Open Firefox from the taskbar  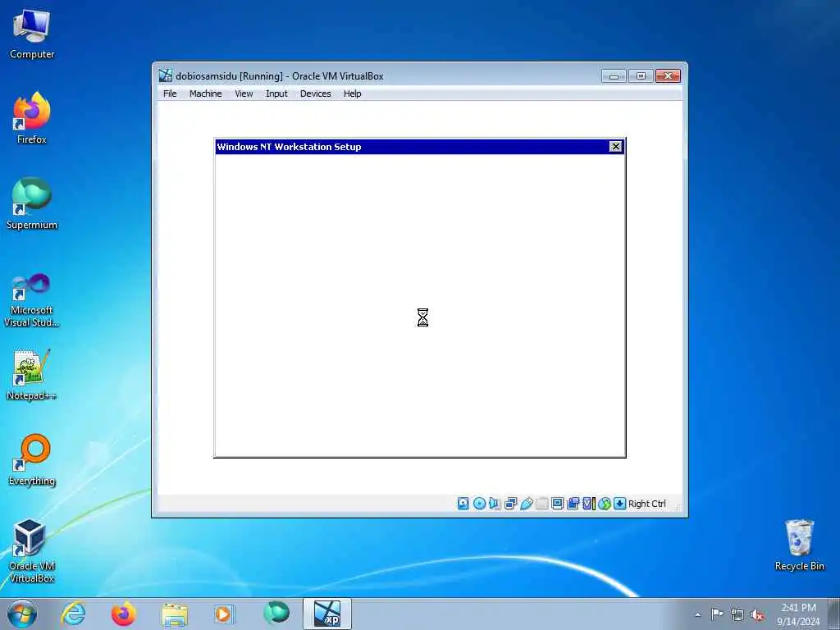tap(123, 614)
